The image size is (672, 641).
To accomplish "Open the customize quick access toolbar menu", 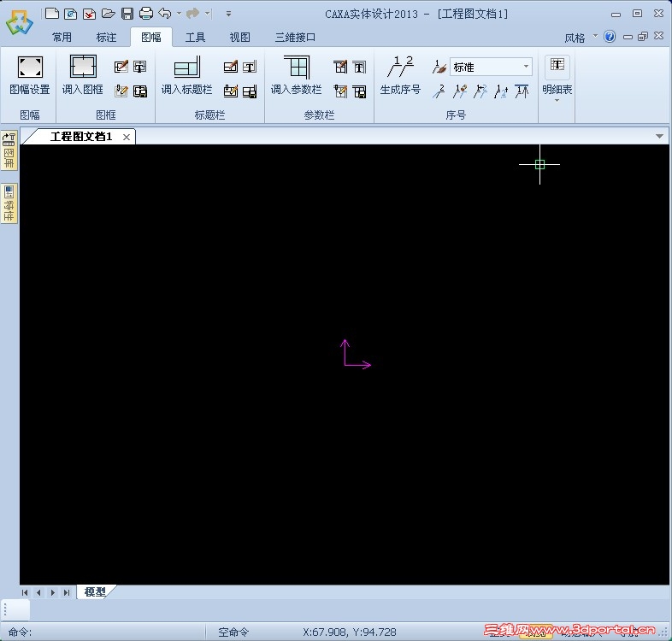I will point(228,15).
